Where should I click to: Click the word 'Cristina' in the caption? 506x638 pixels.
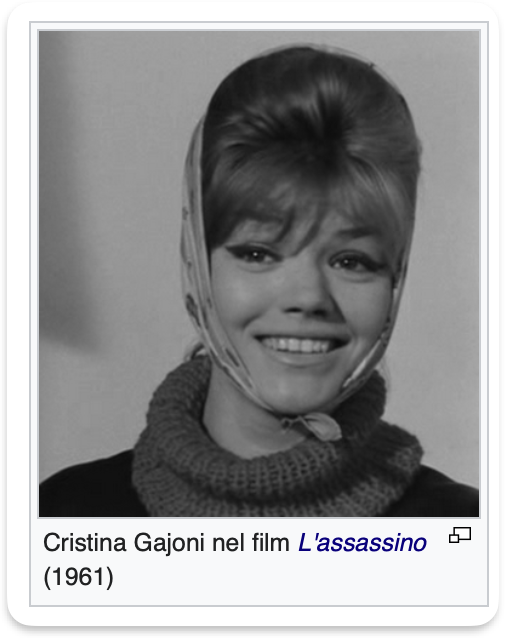tap(85, 543)
